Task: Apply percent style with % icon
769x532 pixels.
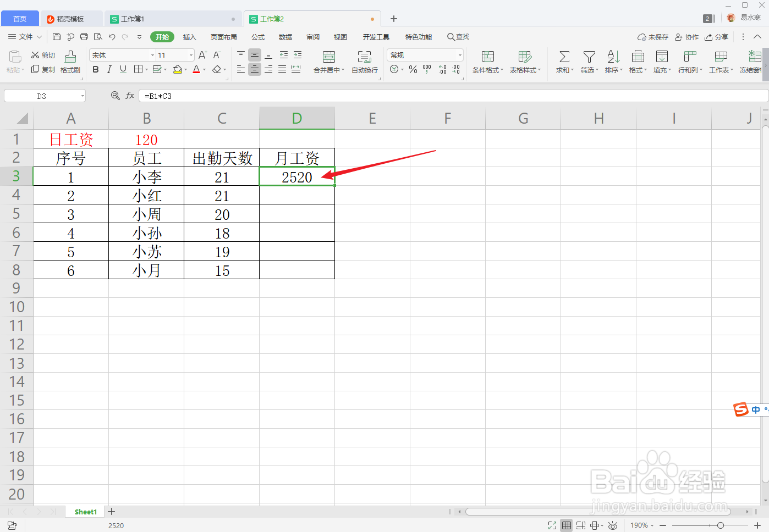Action: click(x=413, y=69)
